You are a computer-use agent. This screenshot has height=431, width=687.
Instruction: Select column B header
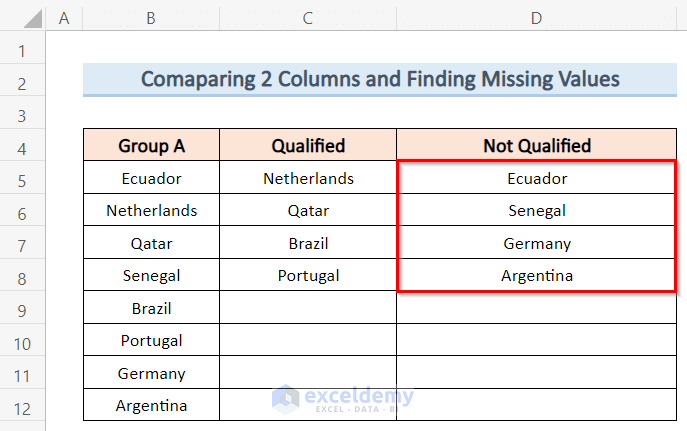(151, 18)
